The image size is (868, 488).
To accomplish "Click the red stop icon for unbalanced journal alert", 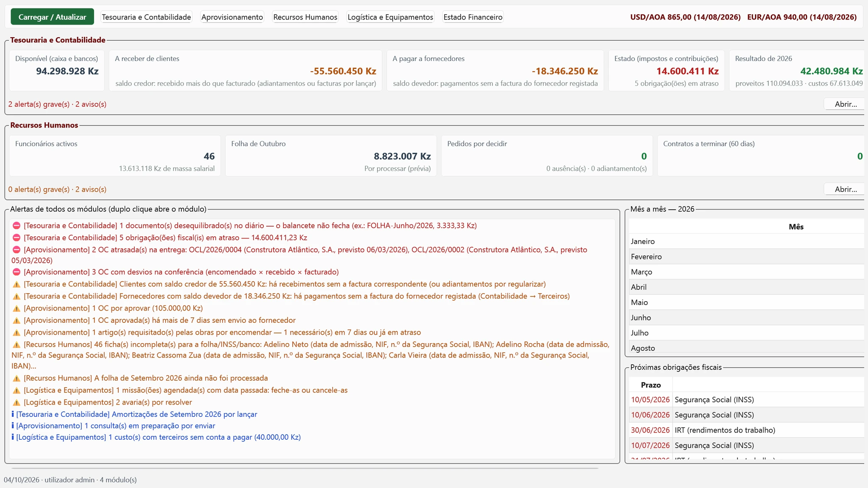I will pos(17,226).
